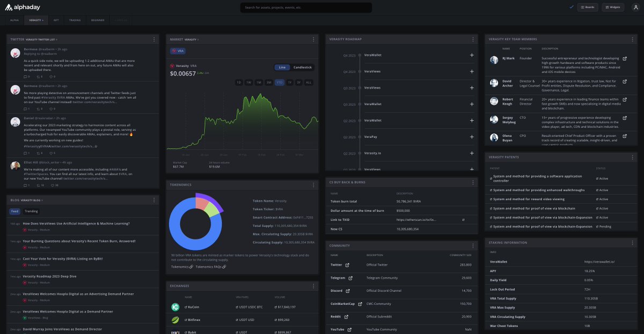Open the Reddit community external link icon
The height and width of the screenshot is (334, 644).
(346, 317)
